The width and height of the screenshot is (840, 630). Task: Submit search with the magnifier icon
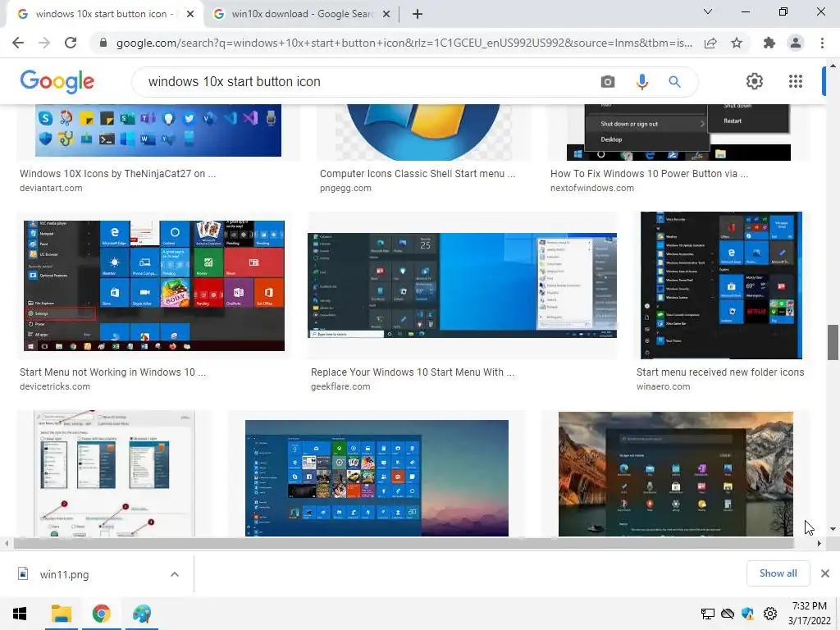(x=674, y=81)
